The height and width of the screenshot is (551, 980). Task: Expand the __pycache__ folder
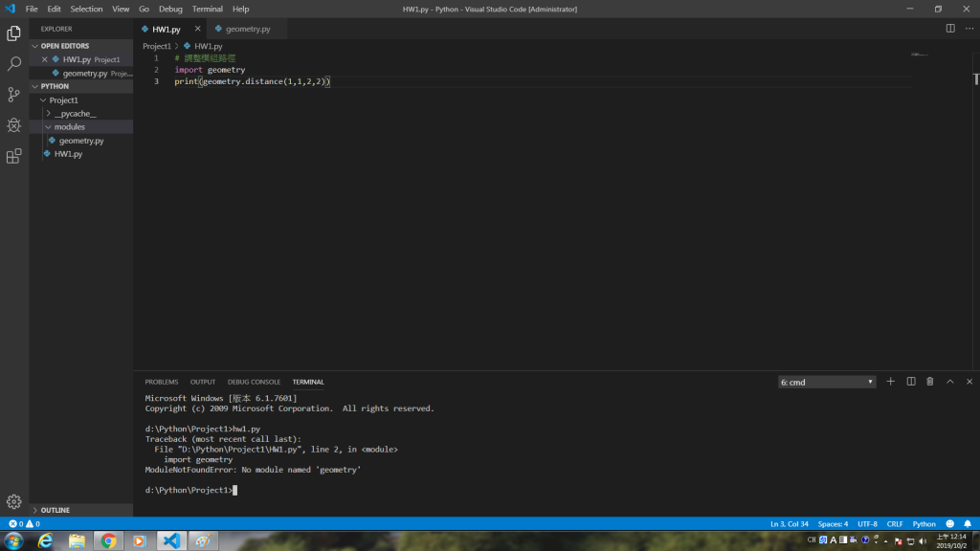click(48, 114)
